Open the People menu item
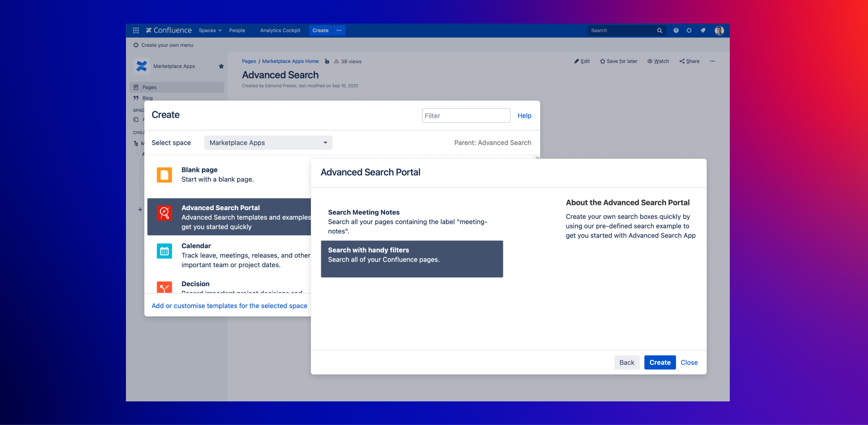The image size is (868, 425). [237, 30]
